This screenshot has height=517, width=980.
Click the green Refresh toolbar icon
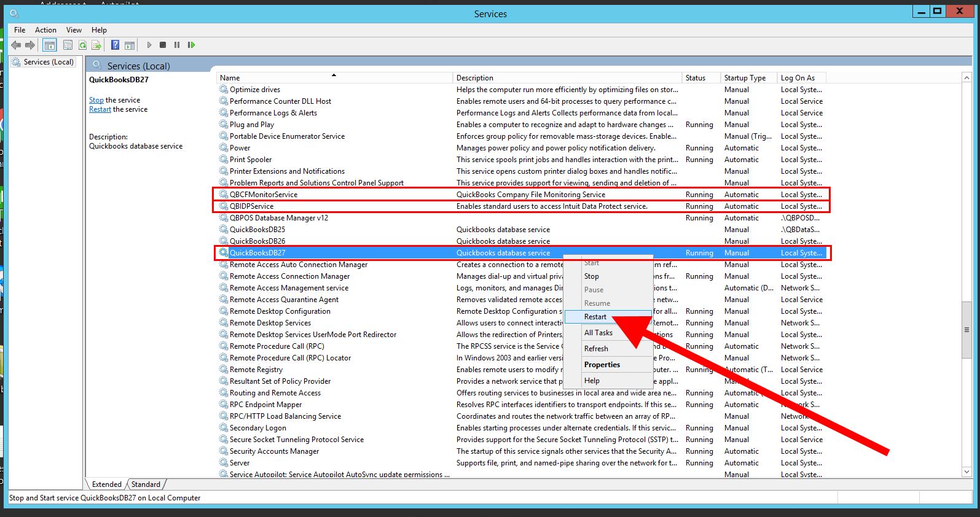click(x=82, y=45)
